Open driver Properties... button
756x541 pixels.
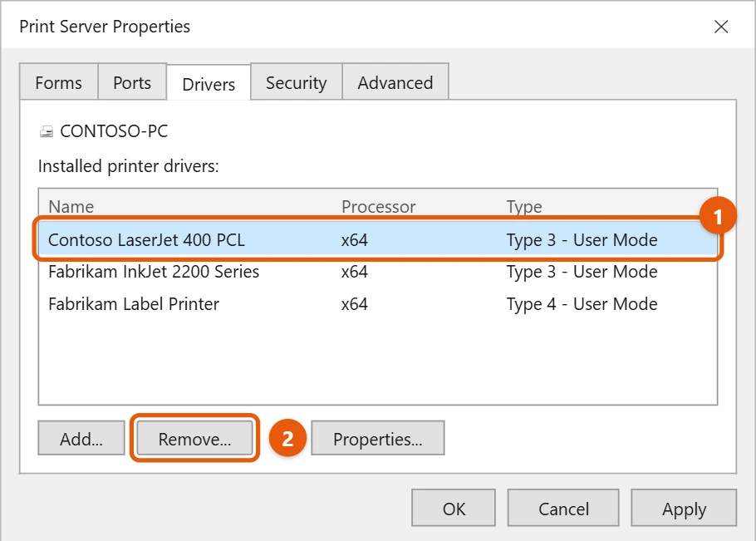[x=377, y=438]
